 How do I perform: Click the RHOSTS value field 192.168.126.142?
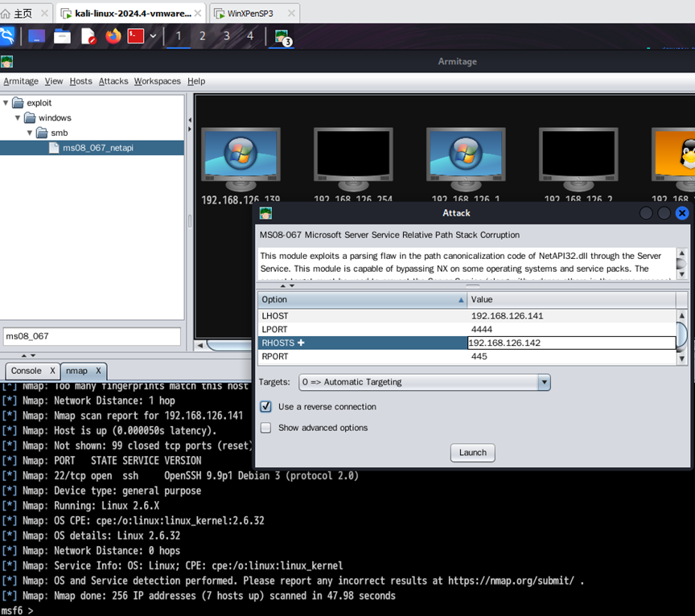[571, 343]
